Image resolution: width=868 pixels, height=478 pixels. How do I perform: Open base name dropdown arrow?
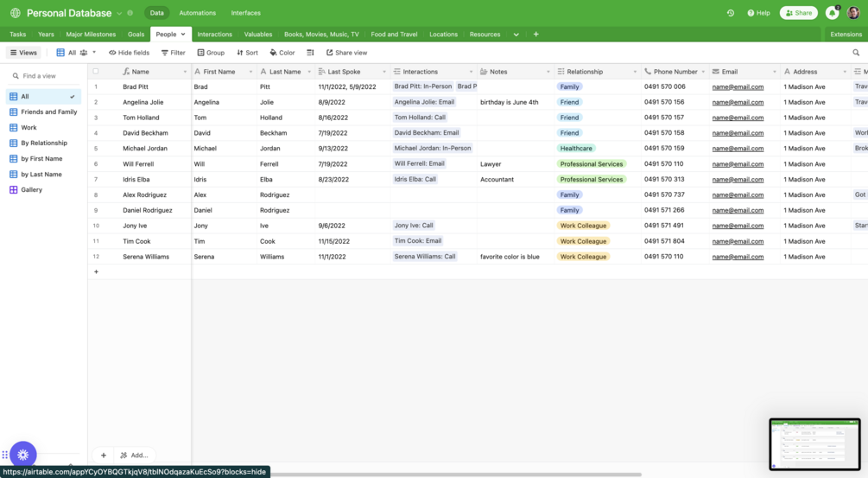click(119, 13)
